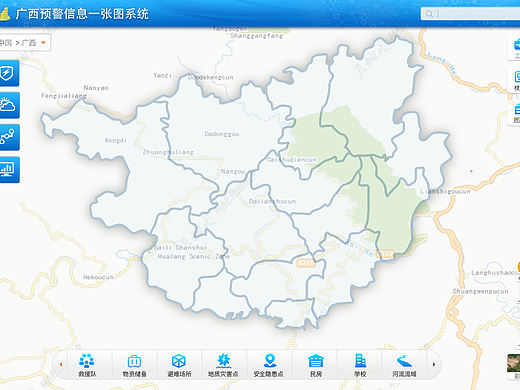Click the search magnifier icon

pyautogui.click(x=429, y=14)
